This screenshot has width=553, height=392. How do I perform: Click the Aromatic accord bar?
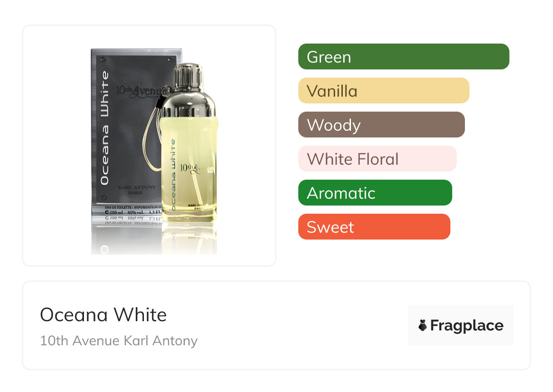point(375,193)
